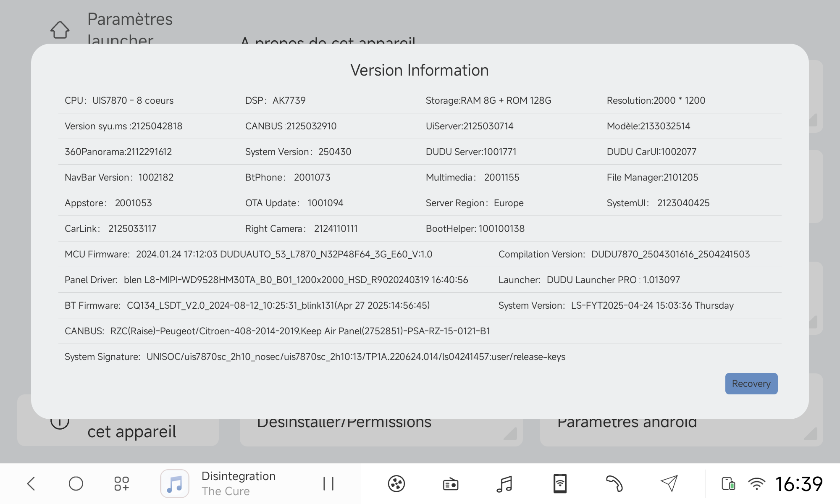Screen dimensions: 840x504
Task: Select UiServer 2125030714 entry
Action: [x=470, y=126]
